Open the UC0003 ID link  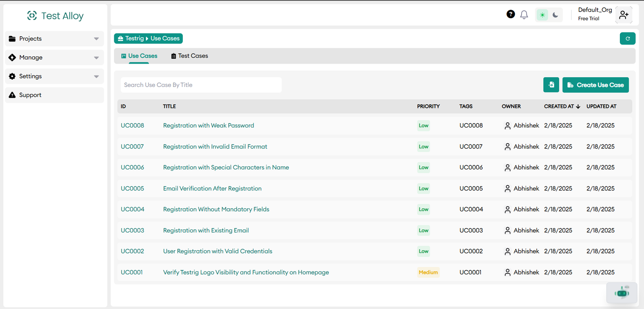132,231
